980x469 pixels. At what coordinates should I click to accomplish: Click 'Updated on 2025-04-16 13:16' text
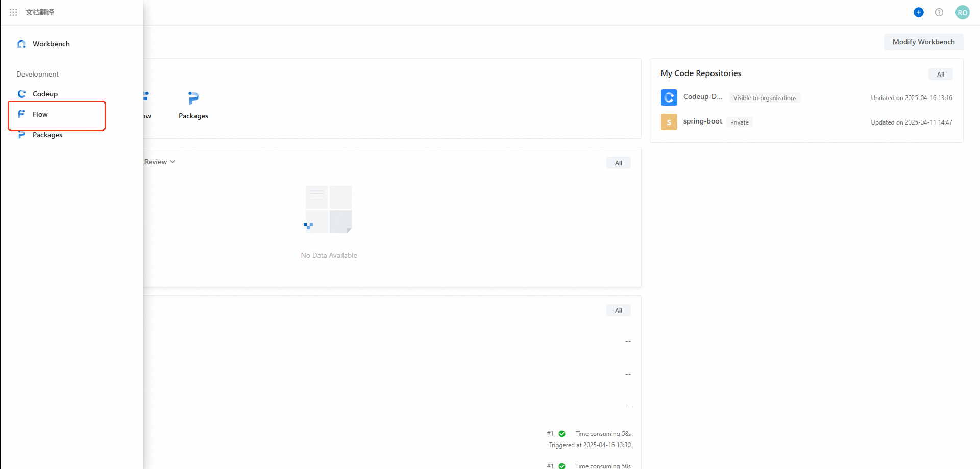tap(912, 97)
